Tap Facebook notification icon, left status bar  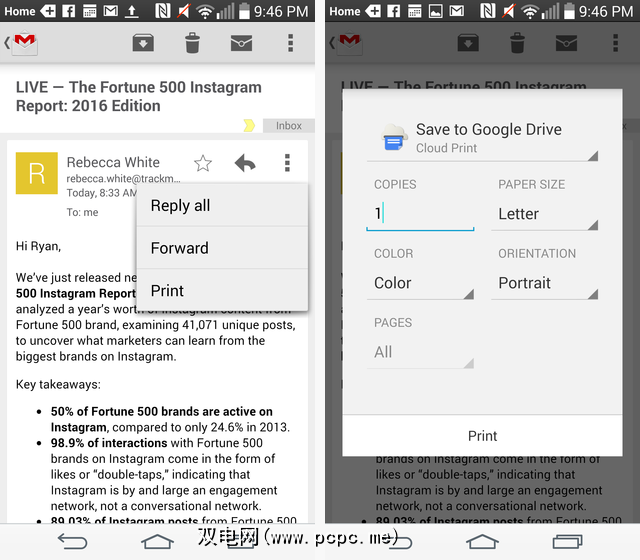click(x=69, y=11)
